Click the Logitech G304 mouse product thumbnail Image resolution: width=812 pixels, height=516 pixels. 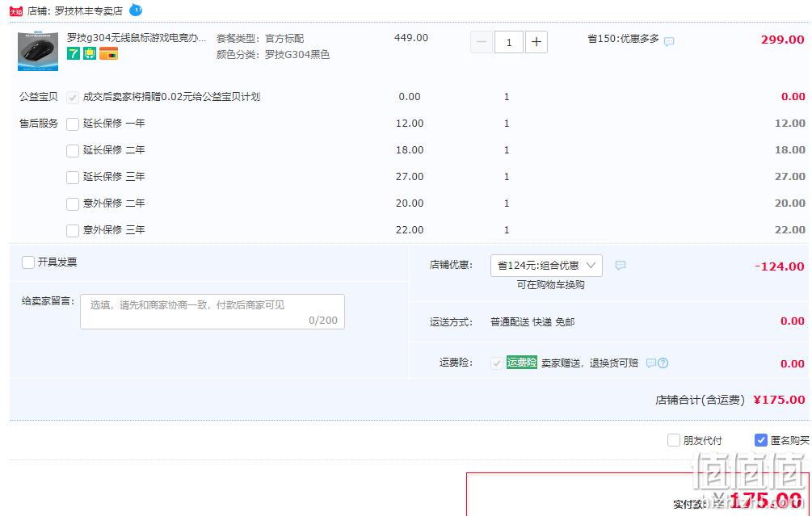(x=38, y=51)
